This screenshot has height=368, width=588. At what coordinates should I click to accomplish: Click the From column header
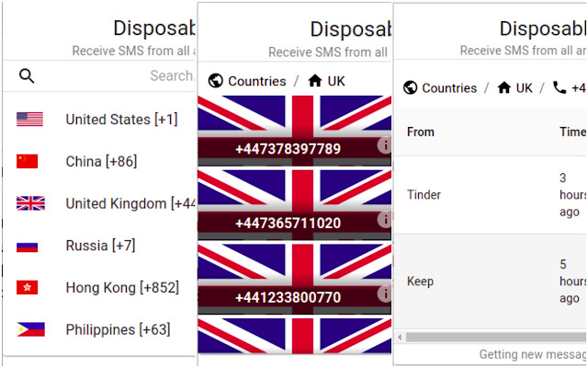(421, 132)
